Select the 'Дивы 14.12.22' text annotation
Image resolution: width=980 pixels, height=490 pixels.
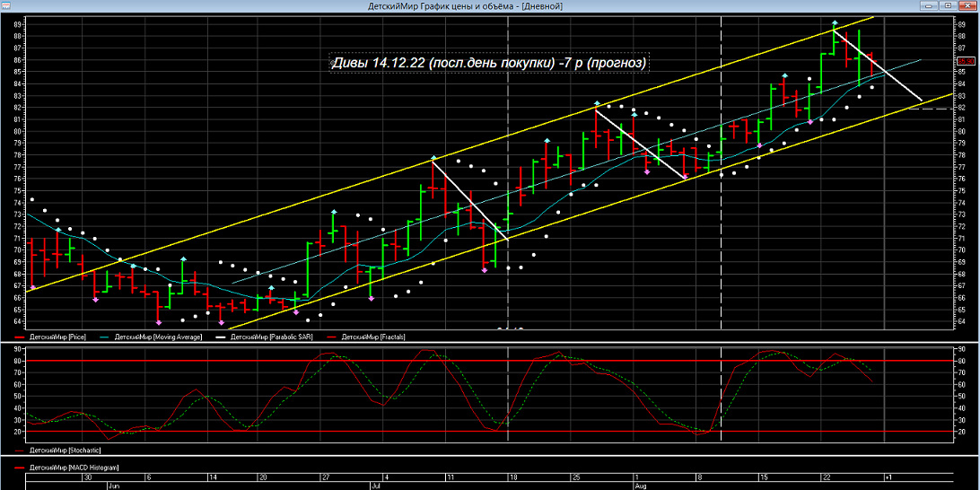pyautogui.click(x=489, y=63)
